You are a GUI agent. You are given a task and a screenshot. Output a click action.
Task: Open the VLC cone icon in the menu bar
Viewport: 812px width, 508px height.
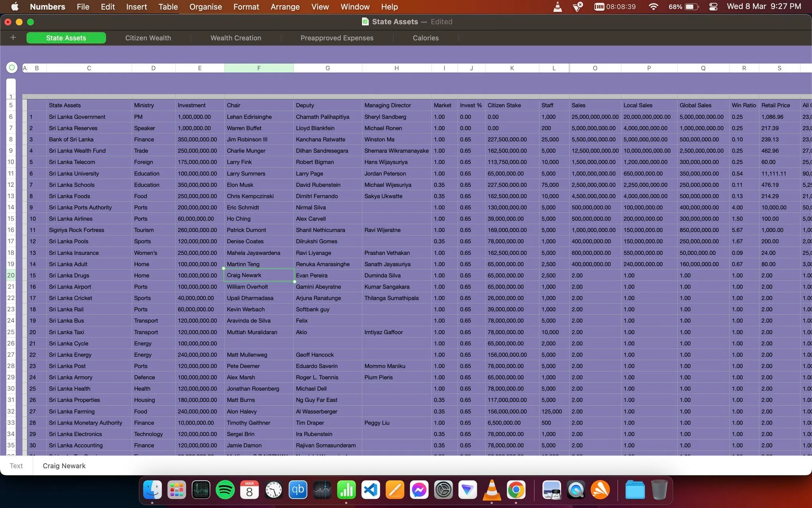(x=557, y=7)
